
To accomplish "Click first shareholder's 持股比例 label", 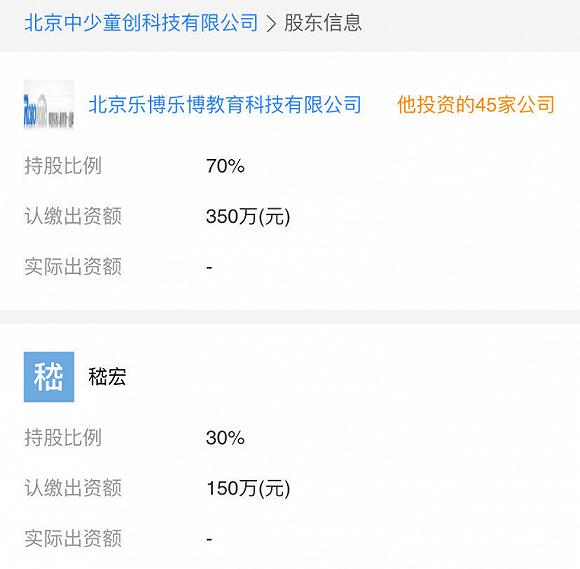I will (63, 166).
